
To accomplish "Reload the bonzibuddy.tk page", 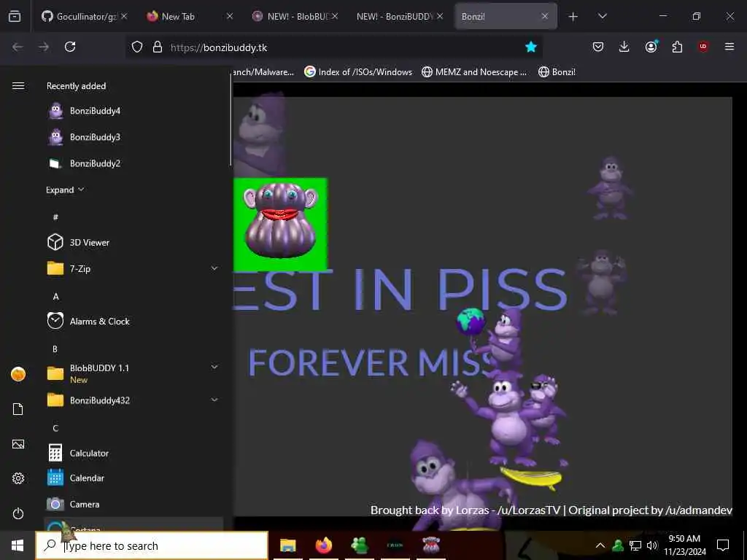I will 70,47.
